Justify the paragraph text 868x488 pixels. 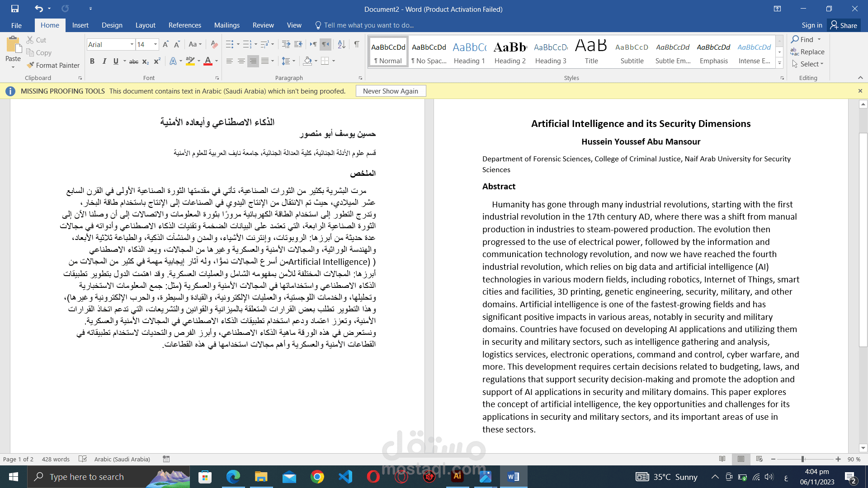[x=265, y=61]
